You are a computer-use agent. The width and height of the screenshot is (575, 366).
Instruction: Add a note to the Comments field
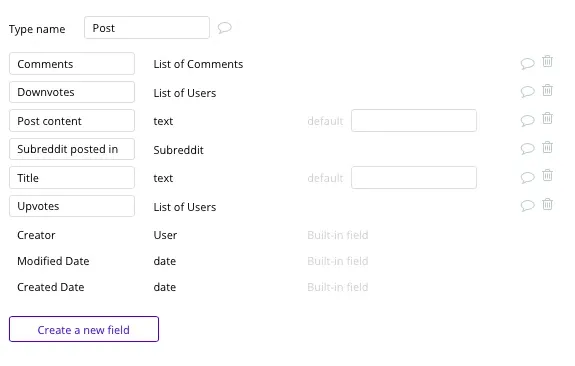tap(527, 63)
